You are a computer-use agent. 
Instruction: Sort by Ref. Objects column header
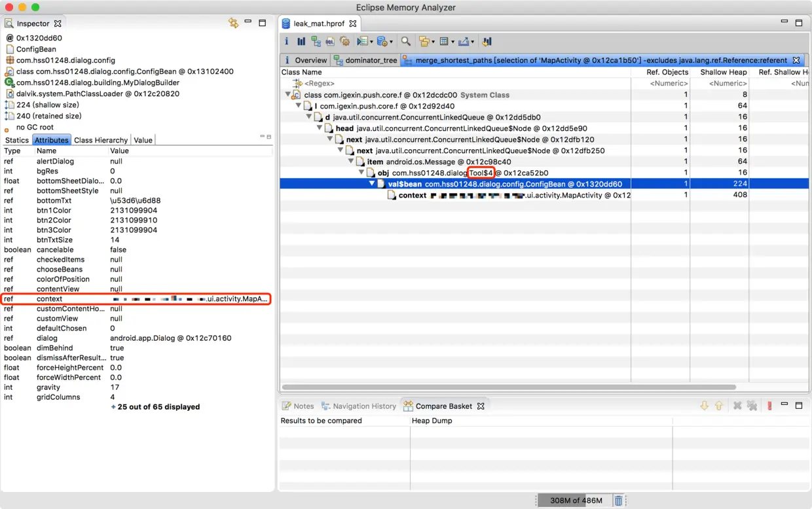point(660,72)
